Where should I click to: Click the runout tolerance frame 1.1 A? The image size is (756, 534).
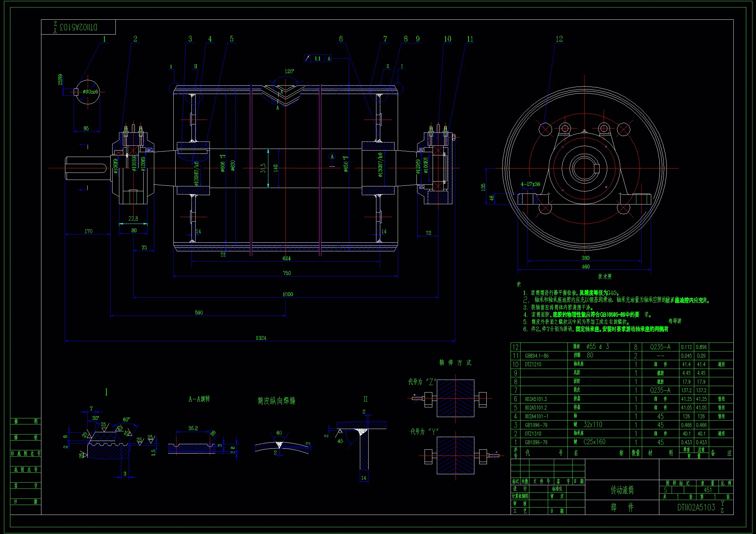click(x=318, y=58)
